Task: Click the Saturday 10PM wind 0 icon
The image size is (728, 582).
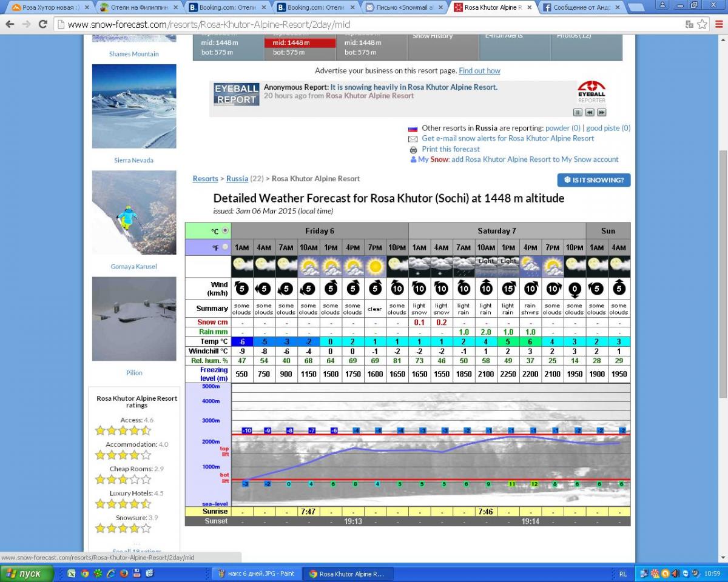Action: click(x=574, y=289)
